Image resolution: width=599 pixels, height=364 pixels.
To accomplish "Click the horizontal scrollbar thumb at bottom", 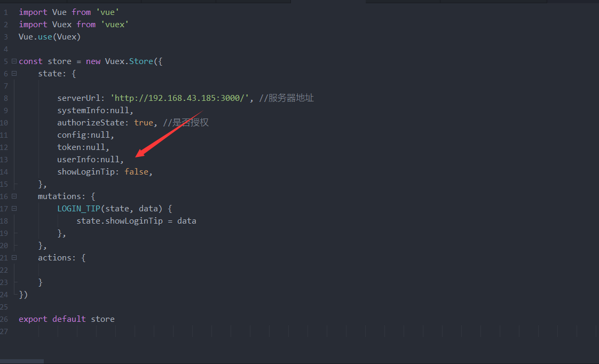I will tap(22, 361).
